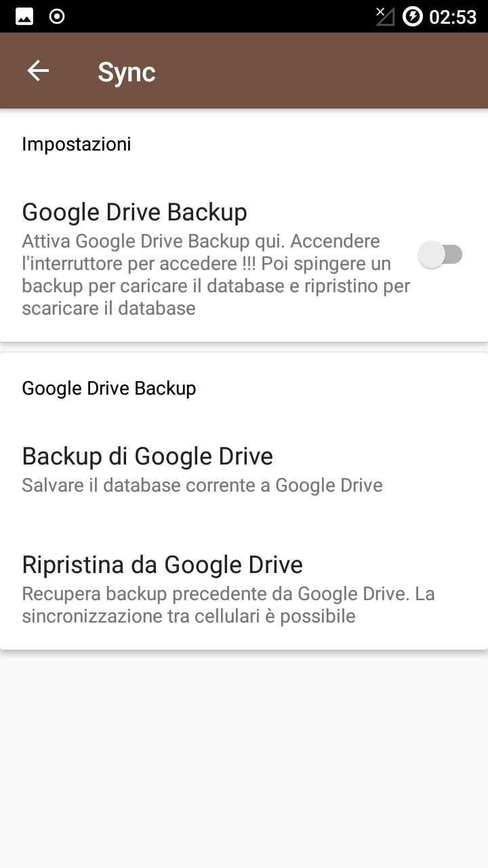Tap the Attiva Google Drive Backup description text
Viewport: 488px width, 868px height.
coord(216,275)
